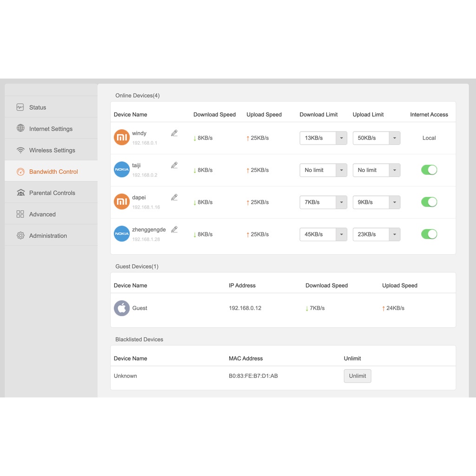The image size is (476, 476).
Task: Click the Nokia logo icon for taiji
Action: pyautogui.click(x=122, y=170)
